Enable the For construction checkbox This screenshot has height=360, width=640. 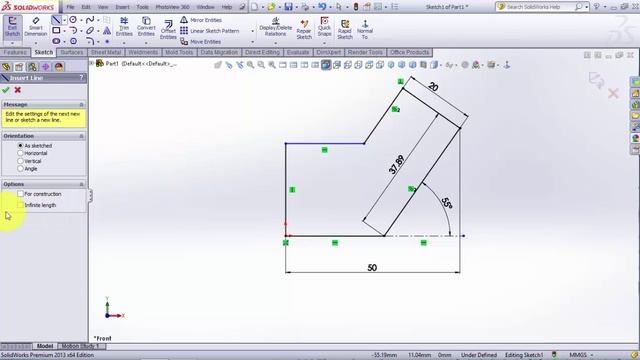[x=20, y=194]
